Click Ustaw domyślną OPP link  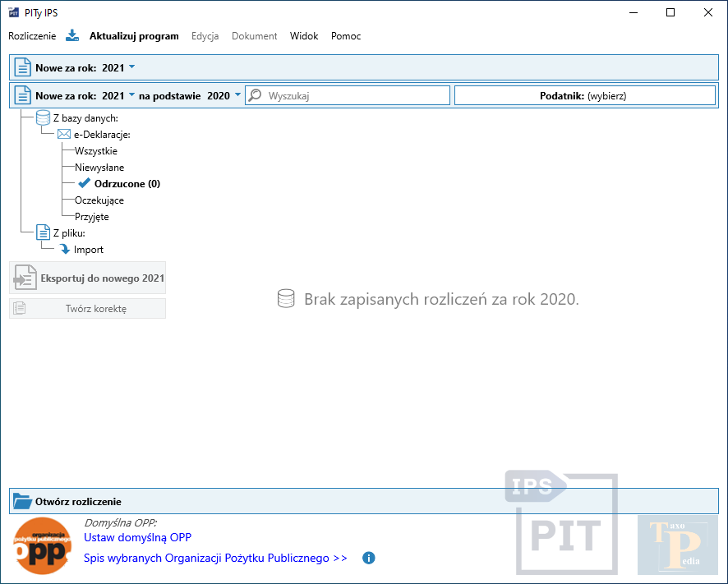point(137,538)
